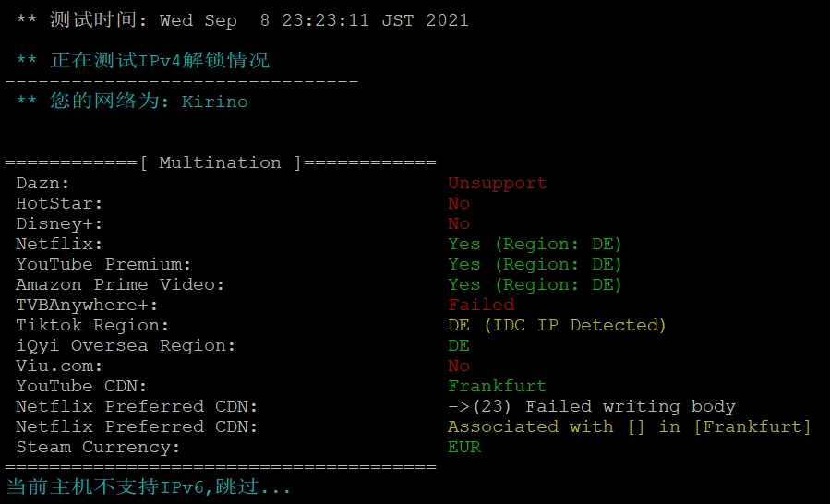This screenshot has height=504, width=830.
Task: Select the YouTube Premium label
Action: click(x=103, y=264)
